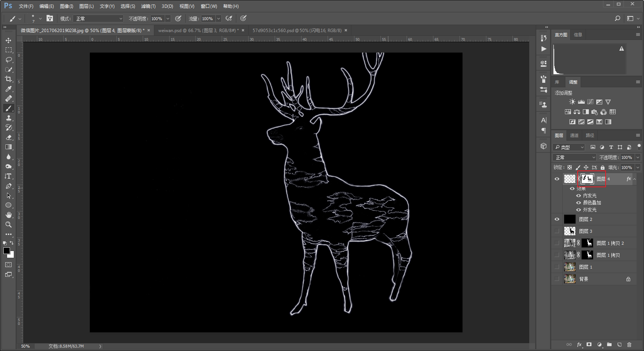Click the background color swatch
Image resolution: width=644 pixels, height=351 pixels.
[x=11, y=255]
